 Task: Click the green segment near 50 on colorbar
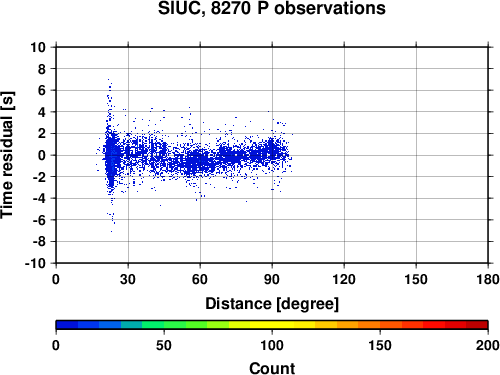(164, 325)
